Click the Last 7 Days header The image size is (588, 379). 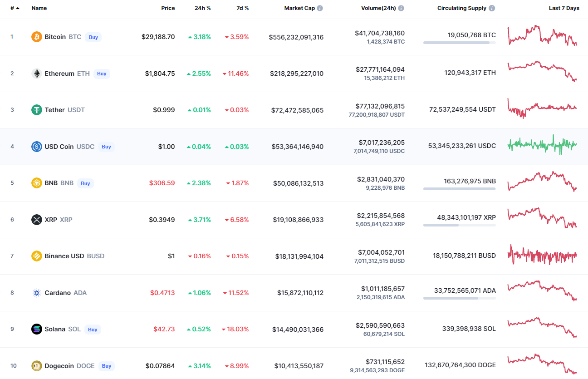(564, 8)
